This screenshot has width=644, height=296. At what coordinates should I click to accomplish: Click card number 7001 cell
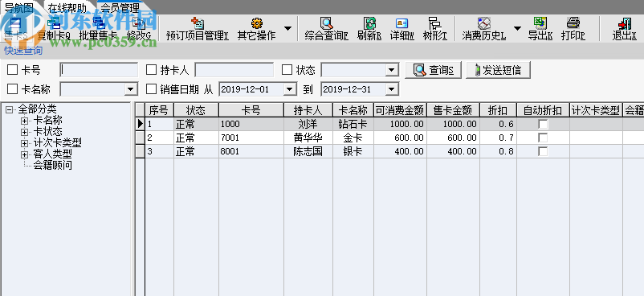click(251, 138)
